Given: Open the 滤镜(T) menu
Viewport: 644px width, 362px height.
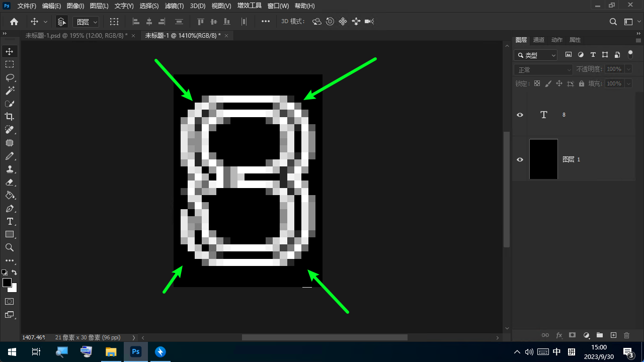Looking at the screenshot, I should pos(174,6).
